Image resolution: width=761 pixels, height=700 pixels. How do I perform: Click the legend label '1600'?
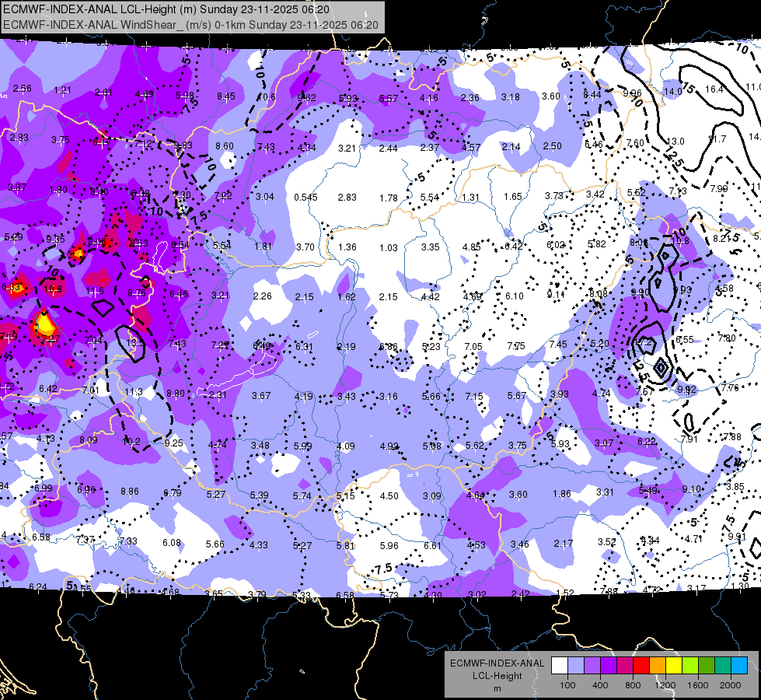tap(698, 685)
